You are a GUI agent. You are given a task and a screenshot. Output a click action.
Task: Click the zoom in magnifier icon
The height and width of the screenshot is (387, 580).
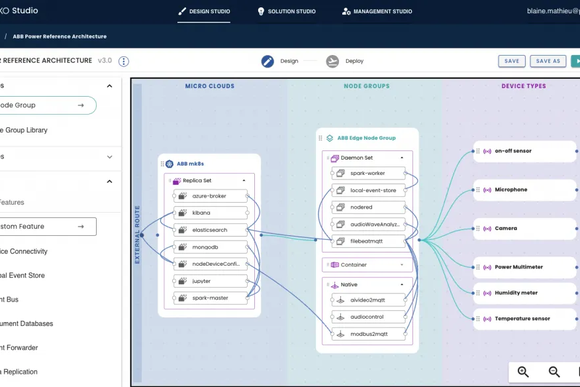[523, 371]
